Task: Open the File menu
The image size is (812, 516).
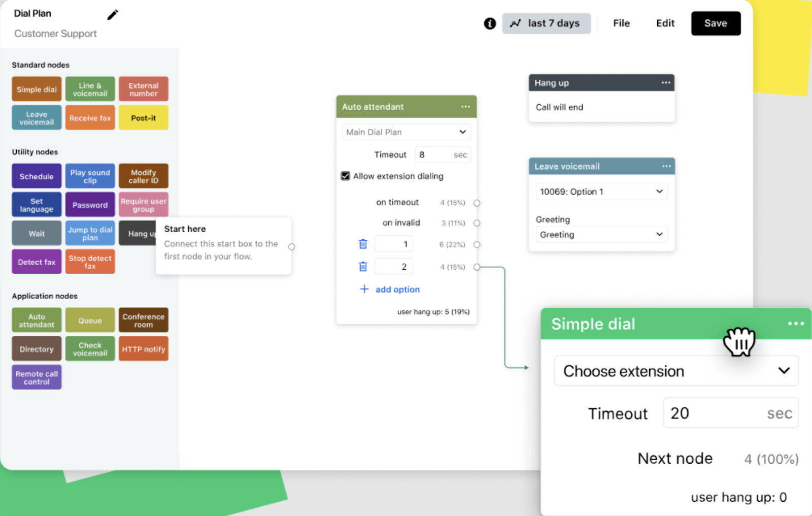Action: (x=621, y=23)
